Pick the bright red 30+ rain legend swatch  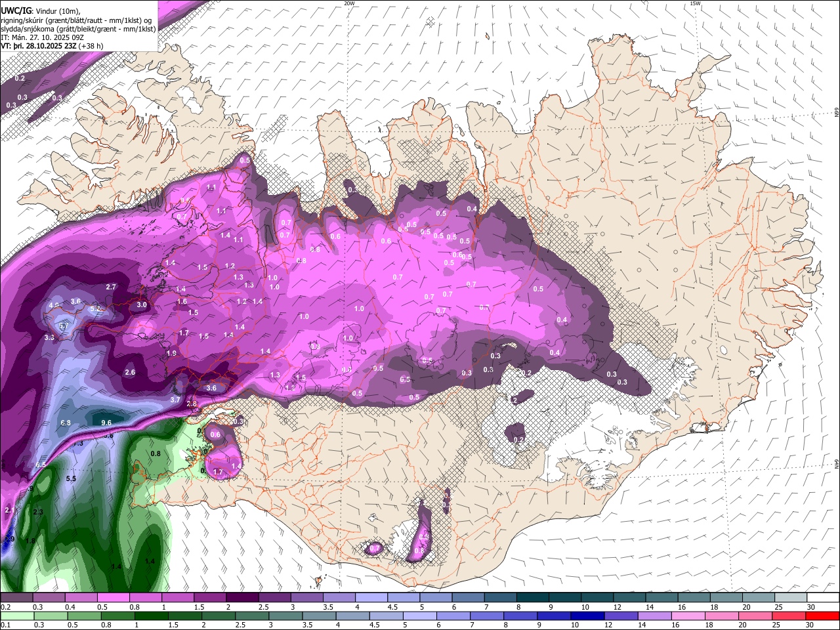(823, 616)
